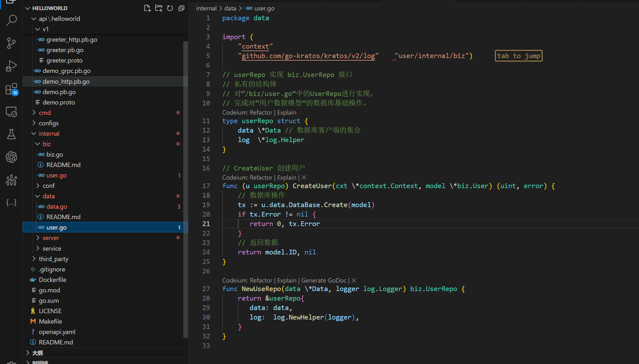Dismiss Codeium lens above NewUseRepo function
639x364 pixels.
(354, 280)
